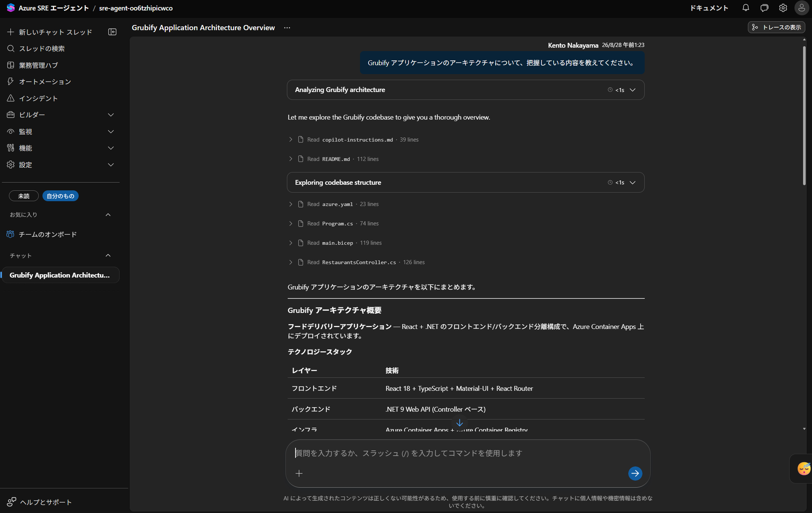The width and height of the screenshot is (812, 513).
Task: Click 'React 18 + TypeScript' table cell
Action: [459, 388]
